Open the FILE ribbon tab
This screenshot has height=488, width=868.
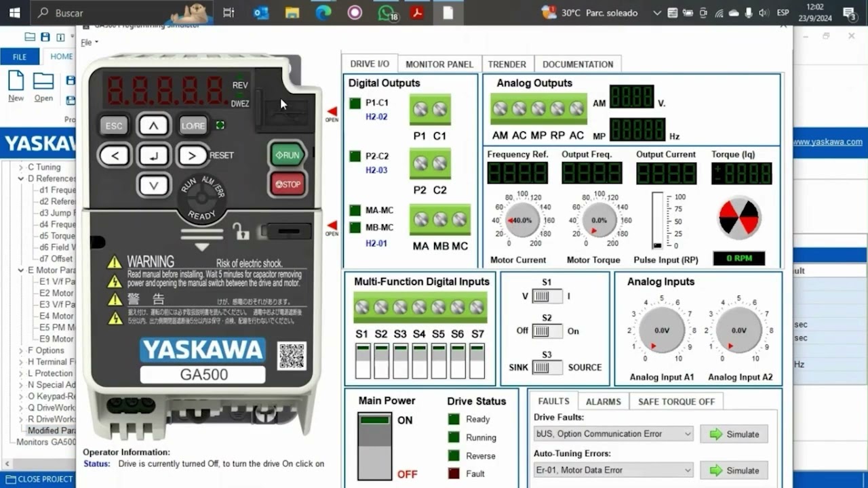20,57
